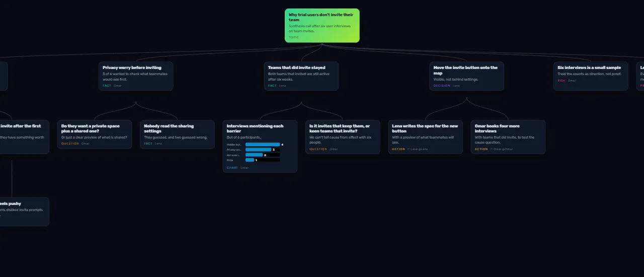Click the QUESTION tag on 'Is it invites that keep them'
Screen dimensions: 644x277
[x=318, y=149]
